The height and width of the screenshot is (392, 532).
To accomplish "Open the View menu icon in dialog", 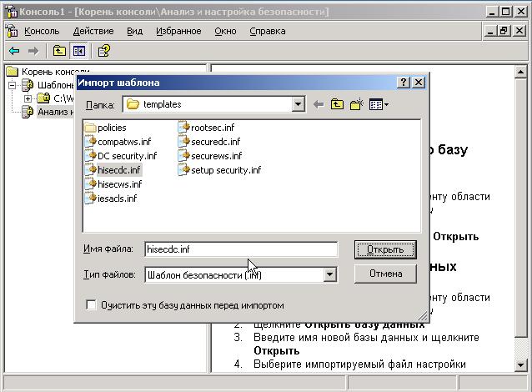I will [x=379, y=104].
